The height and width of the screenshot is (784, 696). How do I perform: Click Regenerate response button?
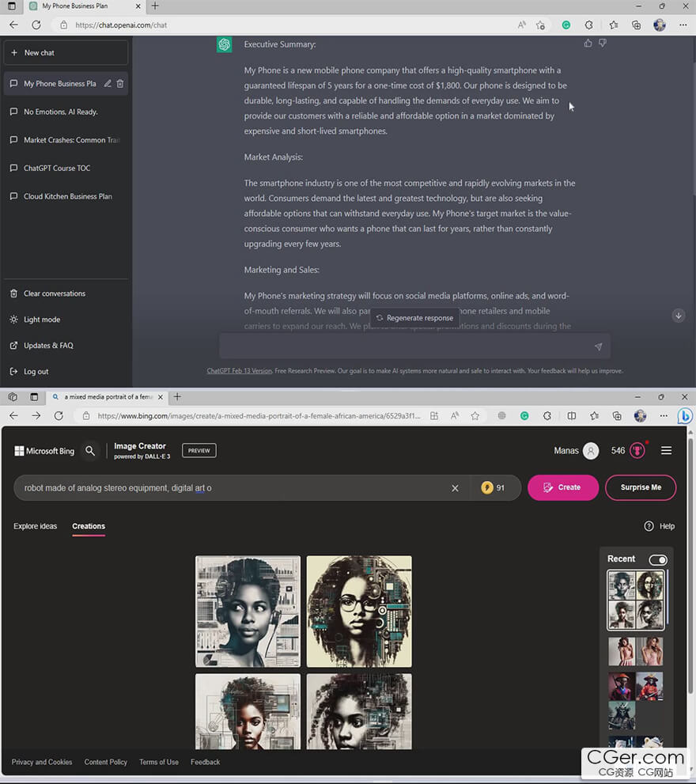tap(415, 318)
